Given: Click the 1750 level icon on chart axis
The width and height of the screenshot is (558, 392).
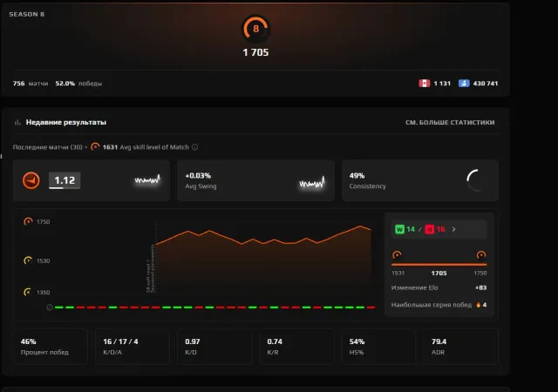Looking at the screenshot, I should (x=28, y=221).
